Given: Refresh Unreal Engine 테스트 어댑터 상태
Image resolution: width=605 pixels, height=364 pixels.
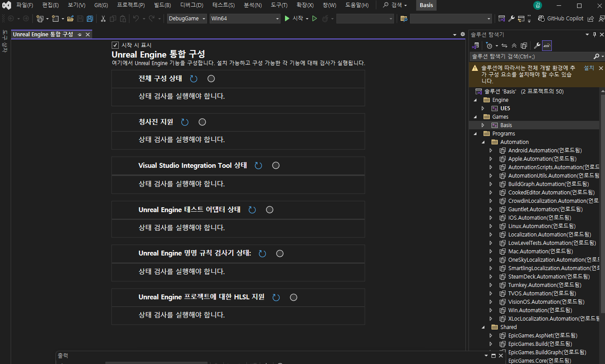Looking at the screenshot, I should (x=252, y=210).
